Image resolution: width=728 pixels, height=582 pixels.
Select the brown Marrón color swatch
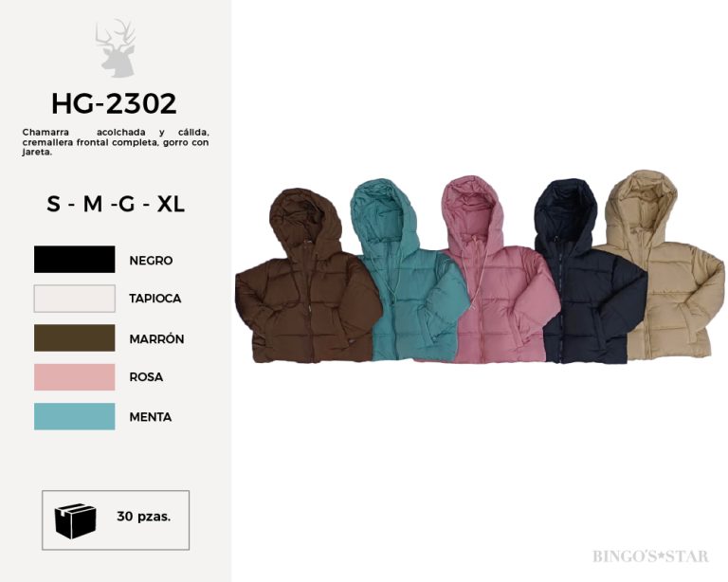[74, 337]
